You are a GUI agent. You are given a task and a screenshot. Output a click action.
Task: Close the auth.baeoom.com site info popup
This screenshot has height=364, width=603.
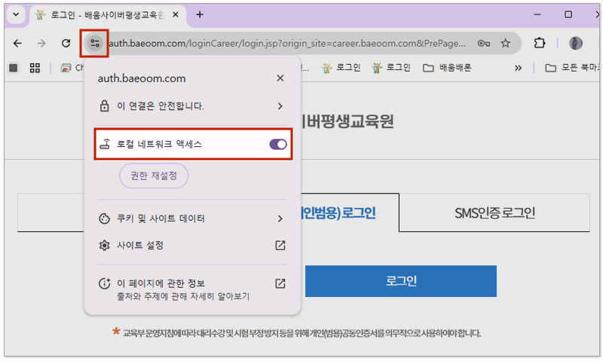280,78
